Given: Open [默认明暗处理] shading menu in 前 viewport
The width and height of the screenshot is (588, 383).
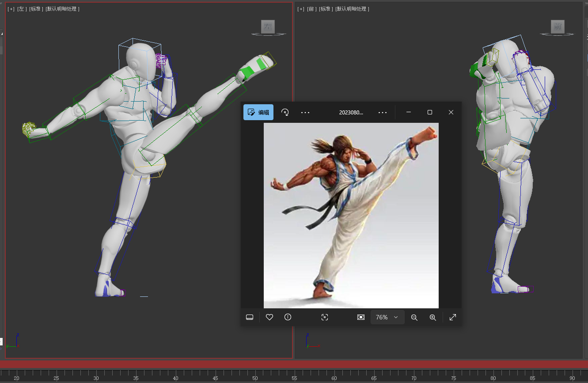Looking at the screenshot, I should pos(353,9).
